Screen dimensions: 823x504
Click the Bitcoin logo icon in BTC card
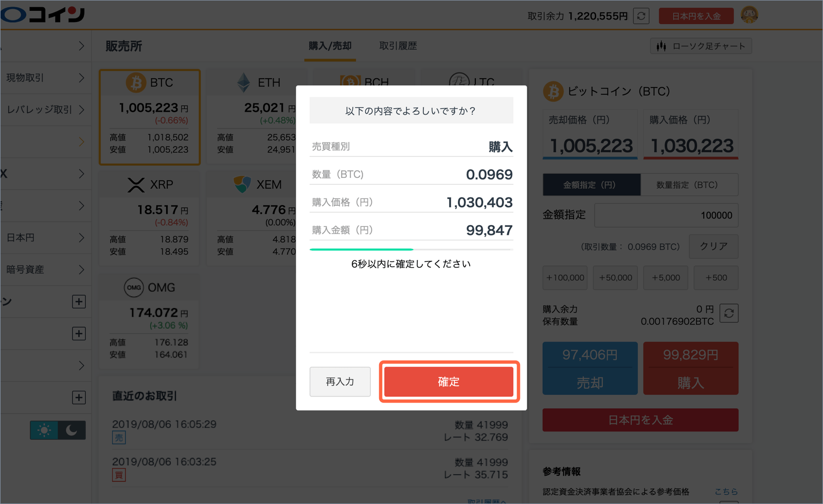[136, 82]
